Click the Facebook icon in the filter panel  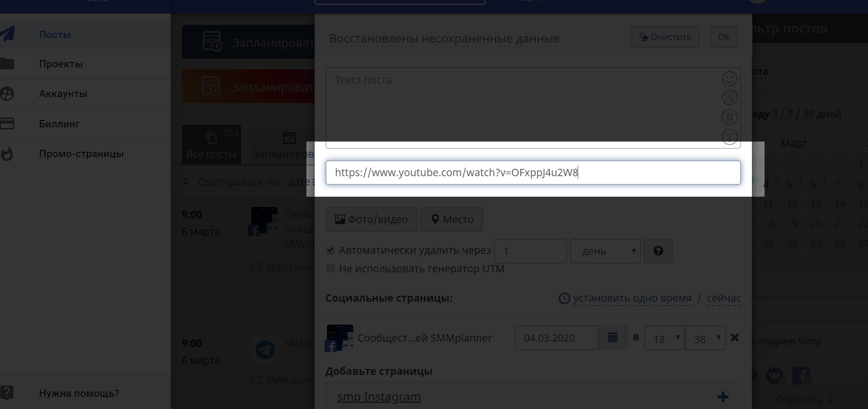coord(801,376)
